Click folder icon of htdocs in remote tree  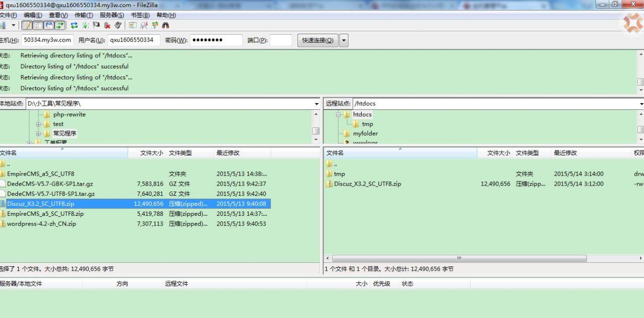tap(347, 114)
